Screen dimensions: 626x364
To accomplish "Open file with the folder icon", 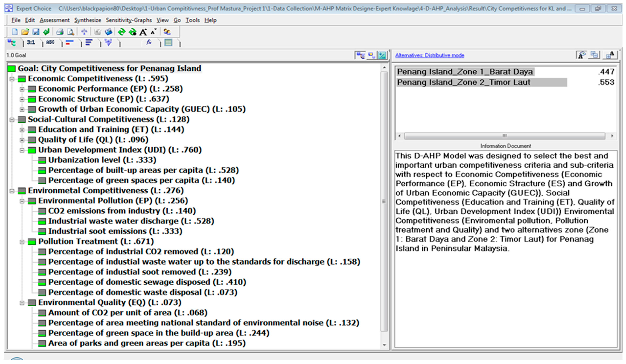I will (25, 32).
